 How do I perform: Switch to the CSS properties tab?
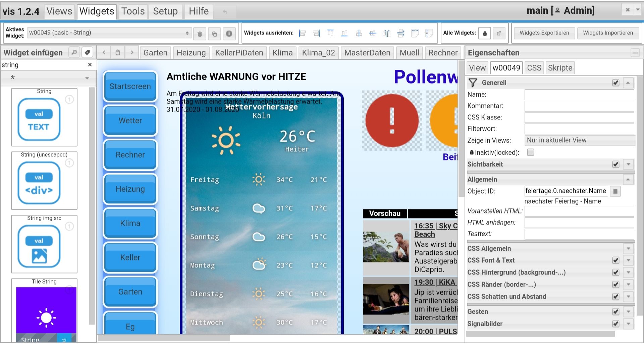(x=534, y=68)
